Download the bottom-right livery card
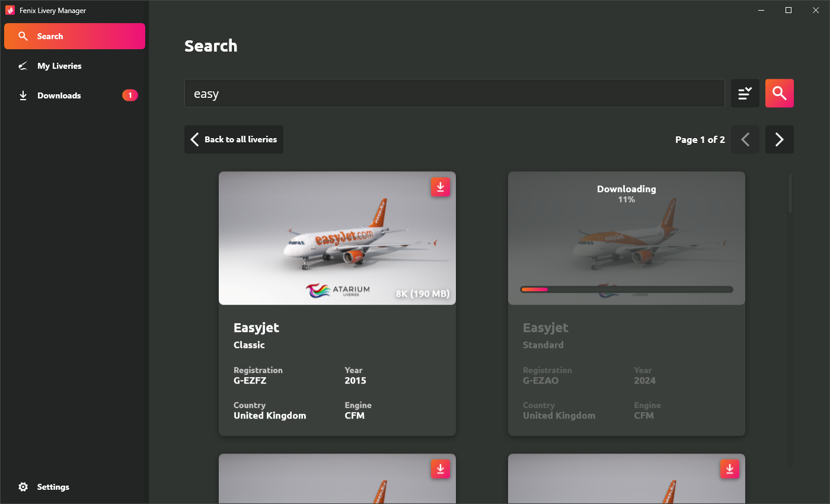The width and height of the screenshot is (830, 504). pyautogui.click(x=729, y=469)
